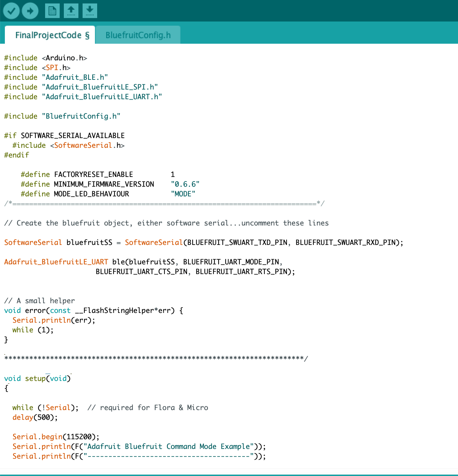Click the println line printing dashes
Viewport: 458px width, 476px height.
(x=139, y=456)
